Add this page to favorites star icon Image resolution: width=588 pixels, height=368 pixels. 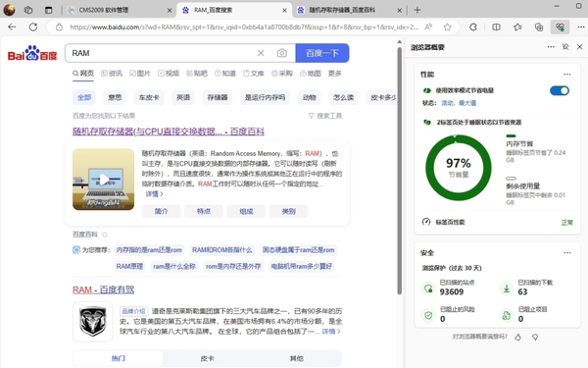[x=447, y=27]
